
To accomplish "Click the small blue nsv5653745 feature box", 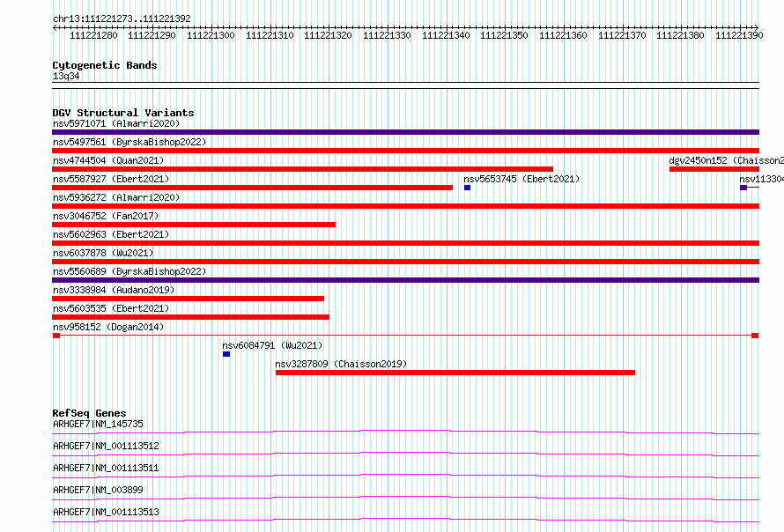I will [x=467, y=188].
